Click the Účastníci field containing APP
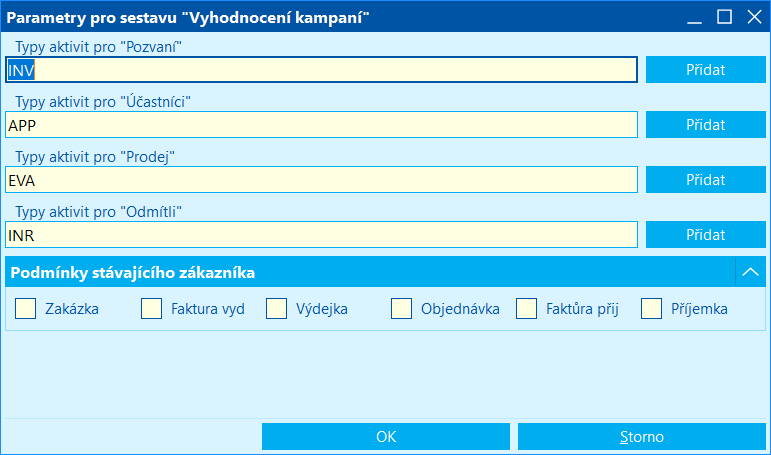This screenshot has width=771, height=455. 320,125
